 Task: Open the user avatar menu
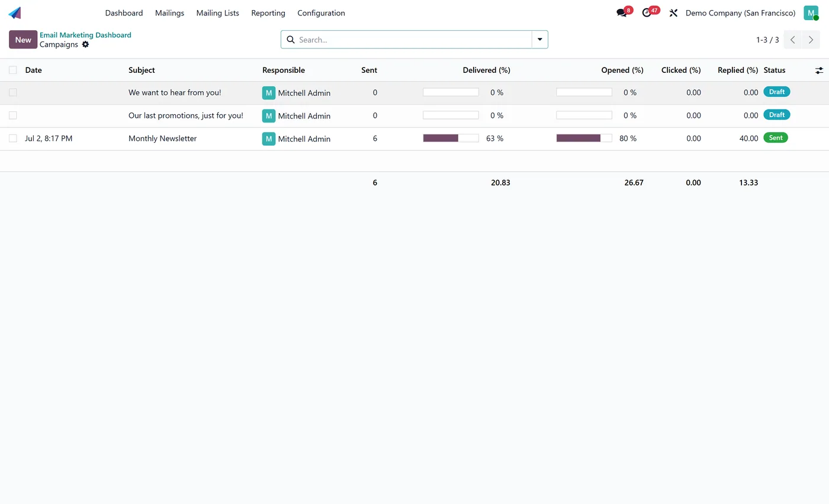pyautogui.click(x=811, y=12)
